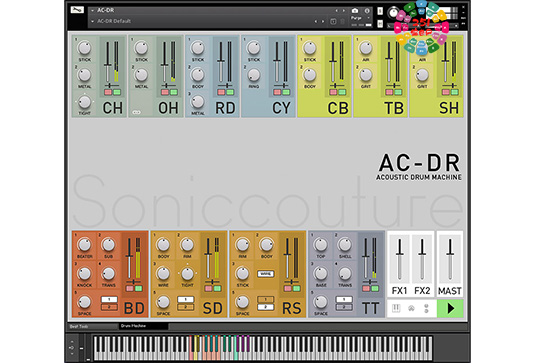Click the SD Tight knob
Image resolution: width=535 pixels, height=363 pixels.
tap(187, 274)
